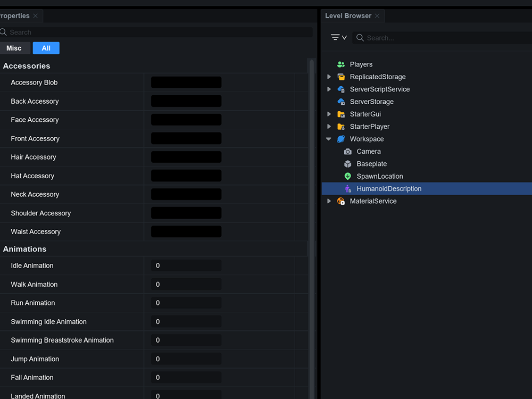
Task: Click the Hat Accessory value field
Action: [186, 176]
